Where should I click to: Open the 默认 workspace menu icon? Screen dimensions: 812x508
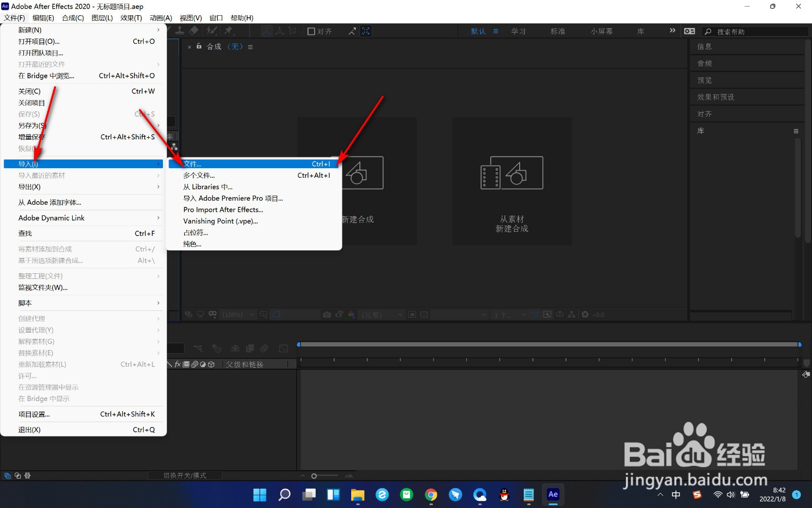(x=496, y=31)
